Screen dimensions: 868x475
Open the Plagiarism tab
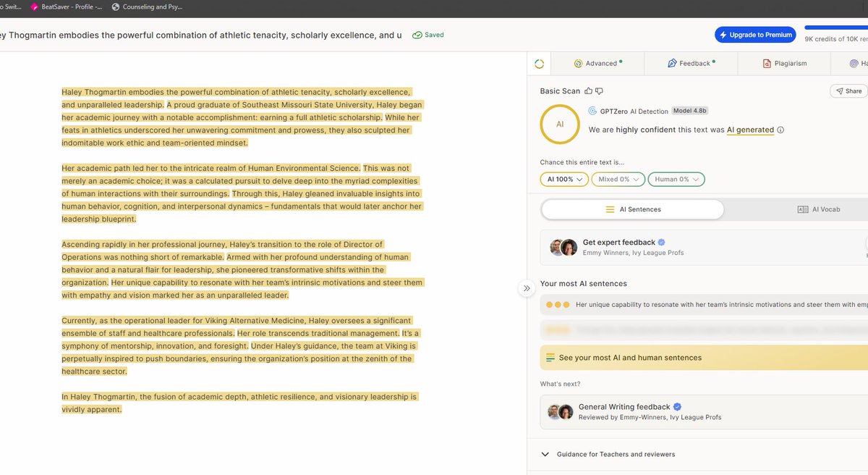click(x=785, y=64)
